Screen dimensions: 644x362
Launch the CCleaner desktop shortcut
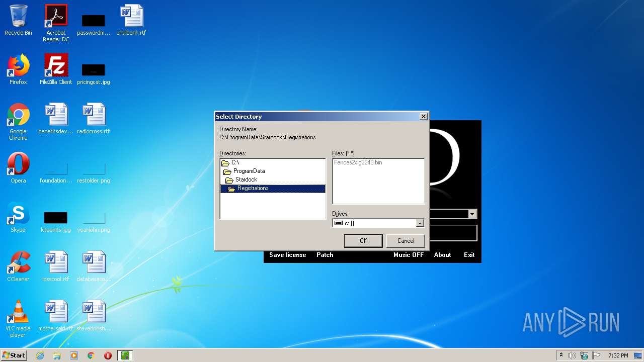pos(18,266)
